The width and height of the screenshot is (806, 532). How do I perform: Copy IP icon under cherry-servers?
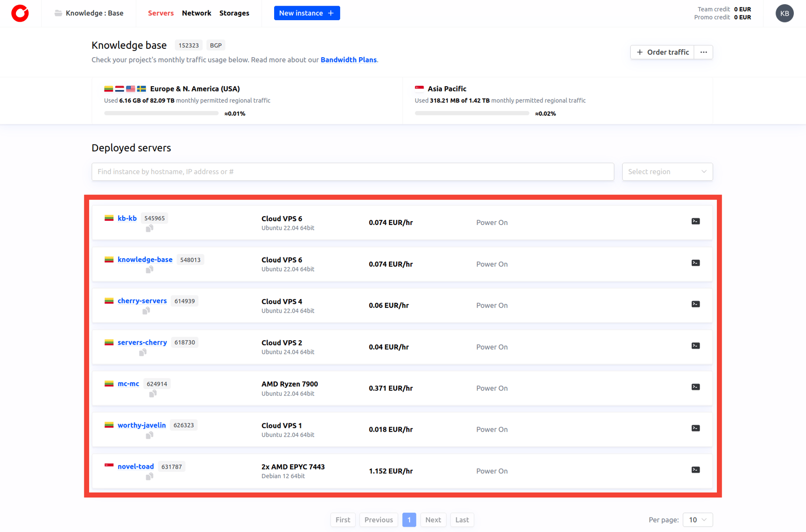click(x=146, y=311)
